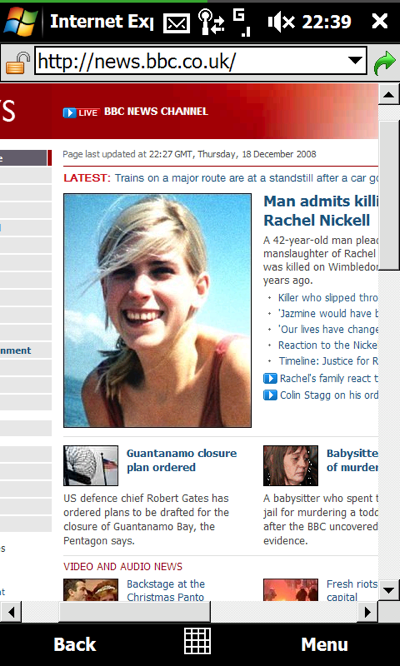This screenshot has height=666, width=400.
Task: Open the on-screen keyboard grid icon
Action: tap(197, 641)
